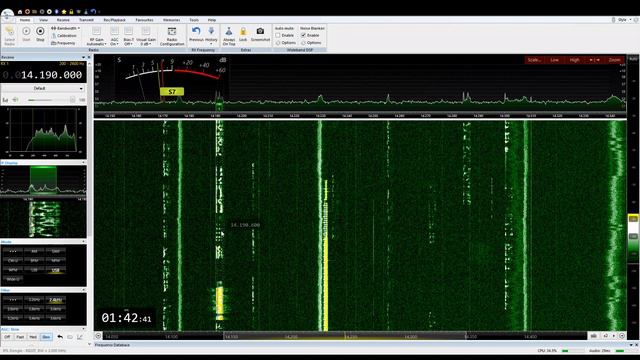Select LSB mode
Screen dimensions: 640x360
(34, 270)
